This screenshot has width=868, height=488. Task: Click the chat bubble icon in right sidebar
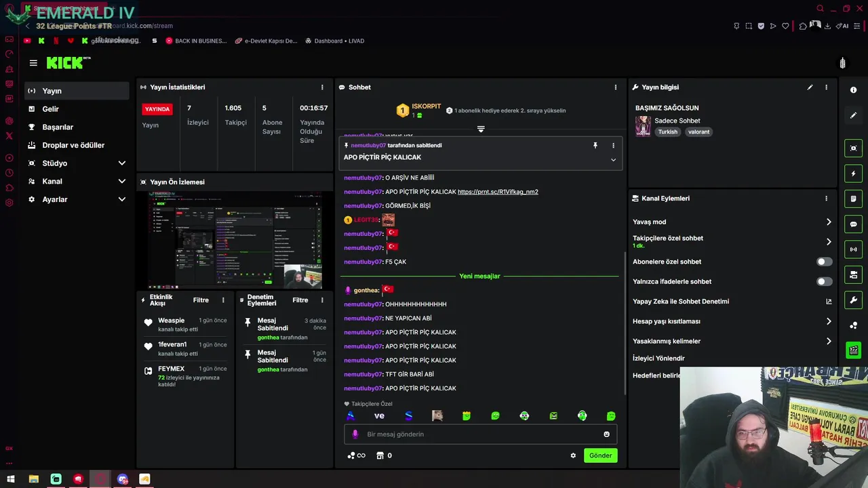click(x=853, y=224)
